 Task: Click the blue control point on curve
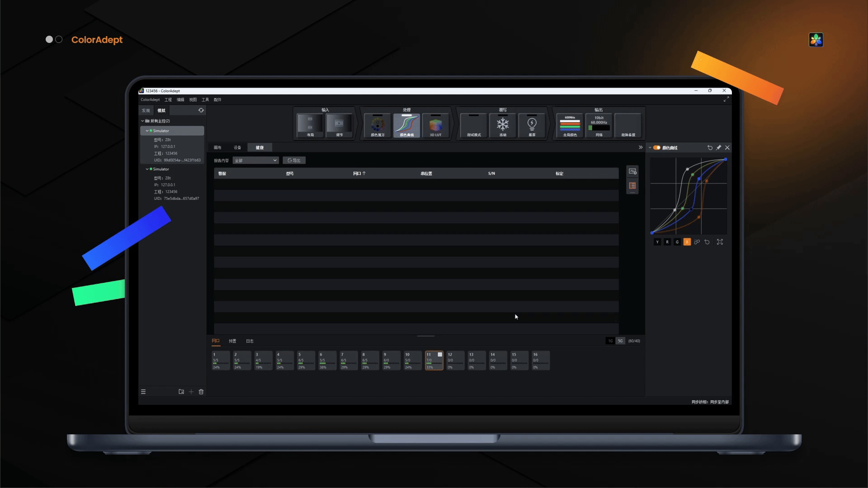(699, 179)
